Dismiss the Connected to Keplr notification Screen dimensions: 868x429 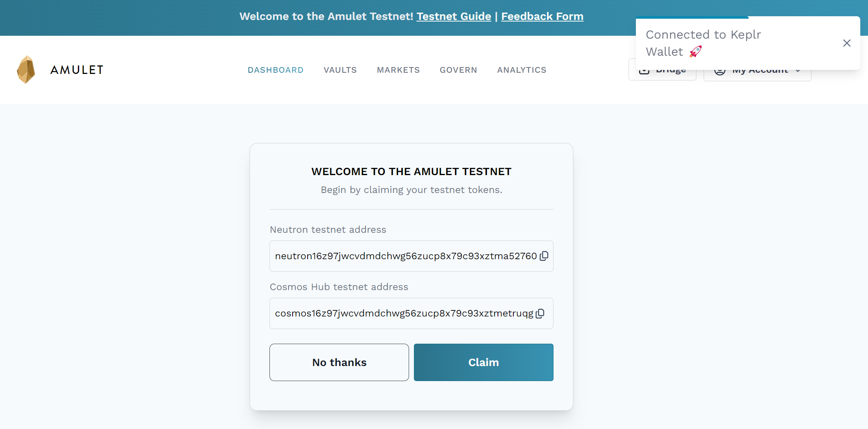point(846,43)
